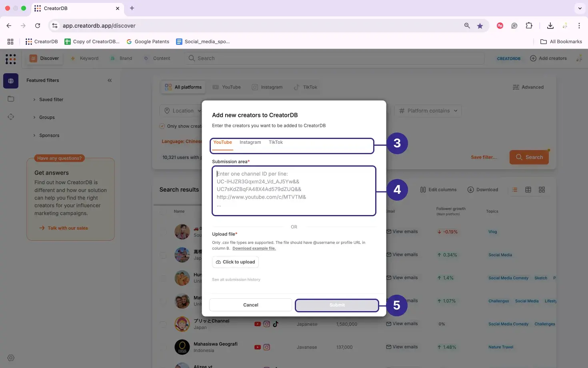
Task: Select the Instagram tab in dialog
Action: (250, 143)
